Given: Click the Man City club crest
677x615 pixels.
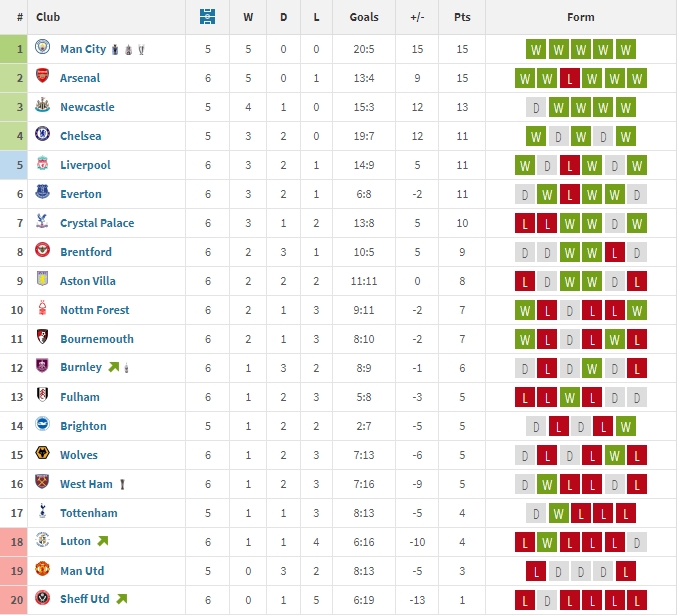Looking at the screenshot, I should [42, 47].
